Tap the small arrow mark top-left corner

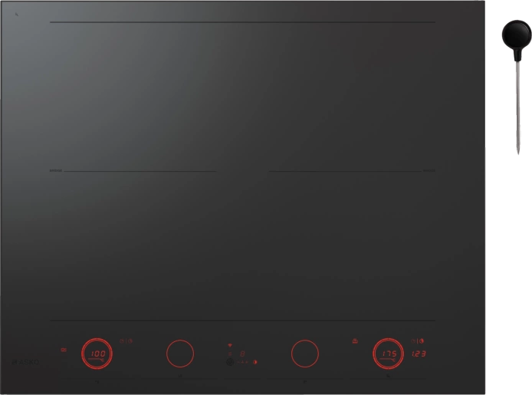point(17,15)
